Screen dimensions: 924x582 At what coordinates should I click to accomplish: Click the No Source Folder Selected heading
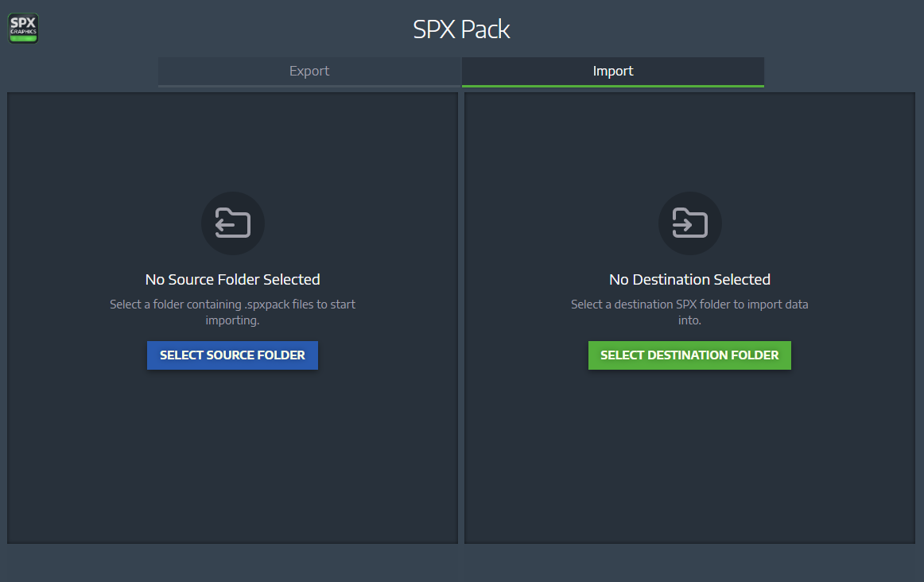(x=232, y=279)
